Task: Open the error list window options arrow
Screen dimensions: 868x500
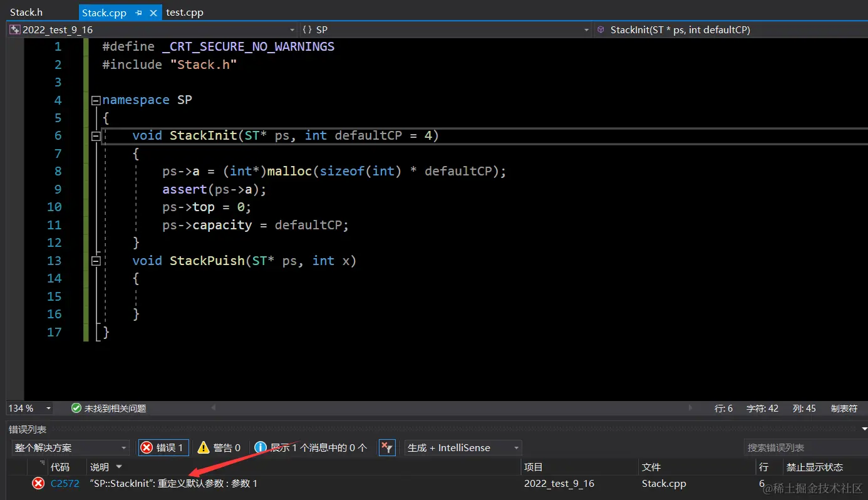Action: [864, 429]
